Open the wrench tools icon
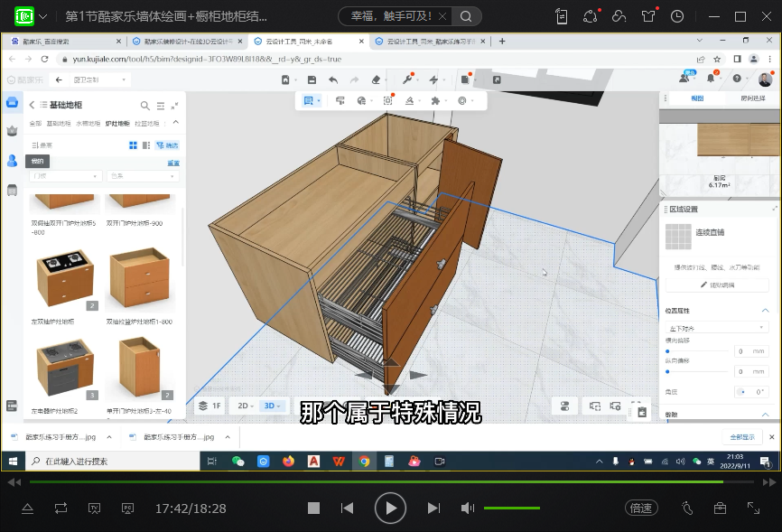The width and height of the screenshot is (782, 532). pos(405,79)
